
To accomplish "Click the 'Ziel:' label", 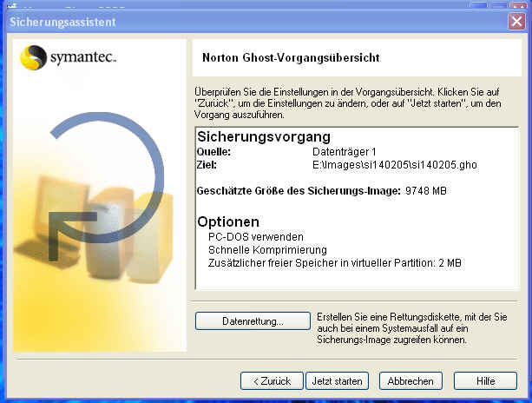I will pos(207,165).
